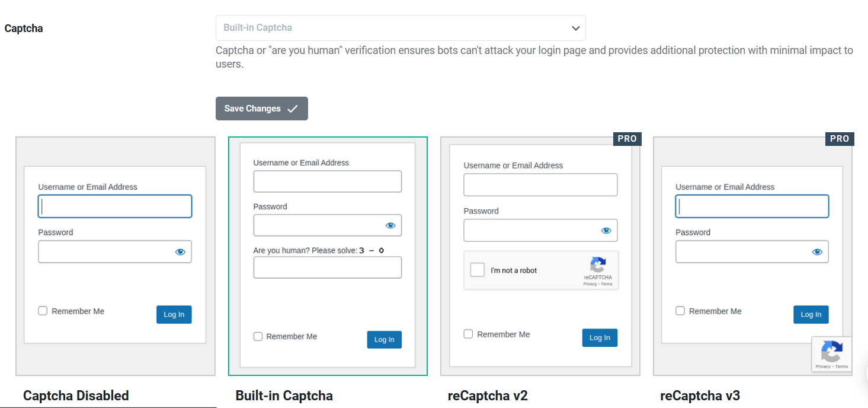Click the eye icon in reCaptcha v3 preview
868x408 pixels.
pos(817,252)
